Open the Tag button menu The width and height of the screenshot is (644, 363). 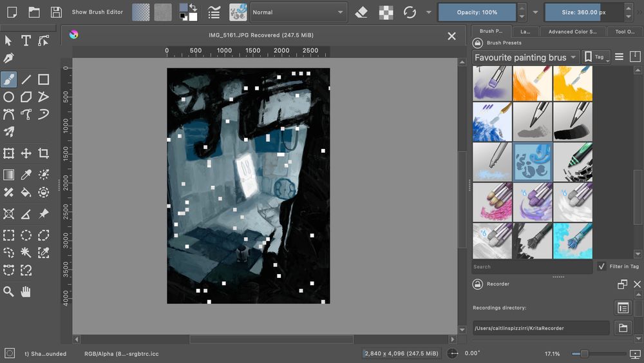(596, 57)
